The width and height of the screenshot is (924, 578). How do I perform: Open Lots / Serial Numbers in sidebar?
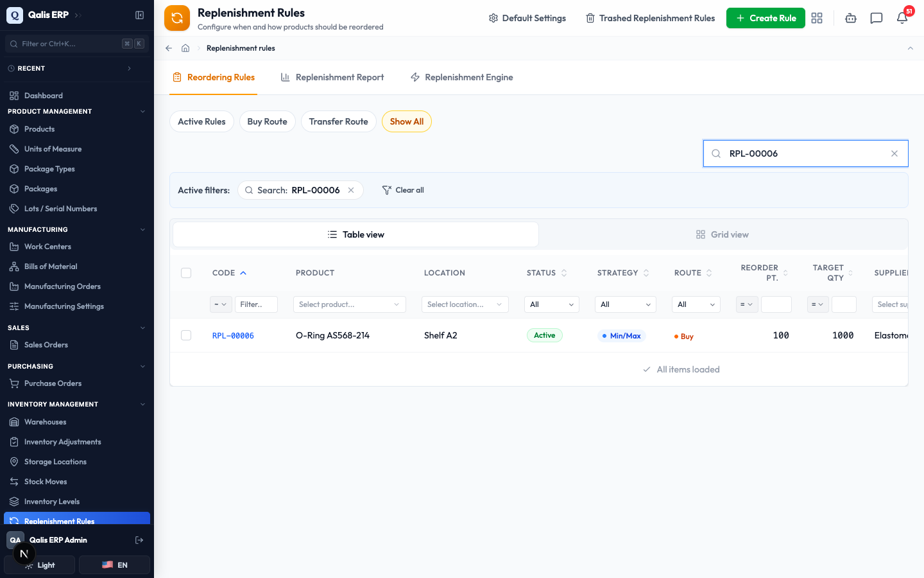(x=77, y=209)
